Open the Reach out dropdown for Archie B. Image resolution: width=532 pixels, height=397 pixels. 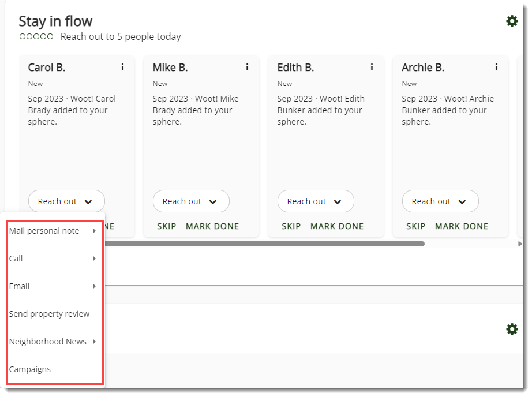tap(440, 201)
